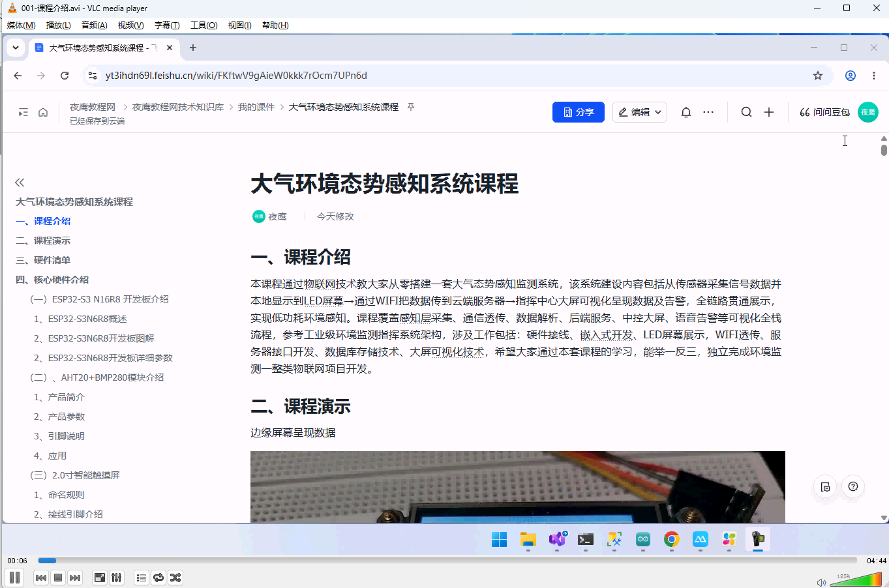Click the remaining time label 04:44
This screenshot has width=889, height=588.
click(x=877, y=561)
